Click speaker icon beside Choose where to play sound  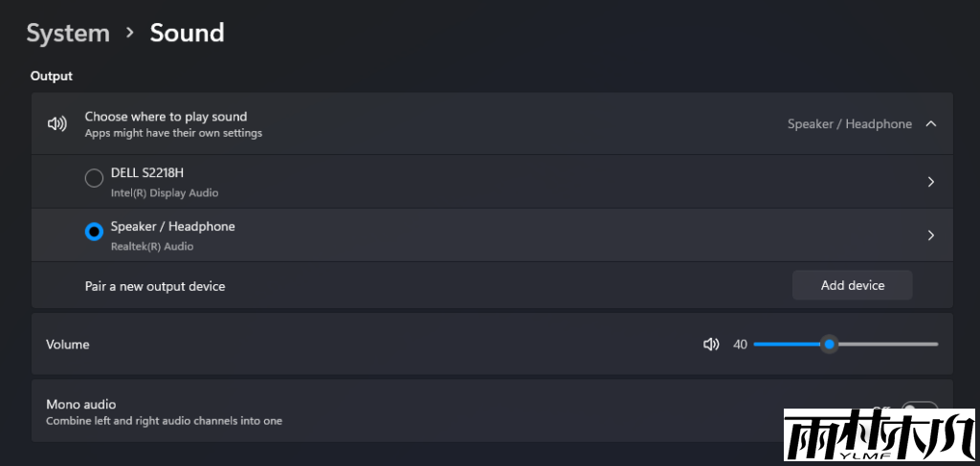tap(57, 123)
